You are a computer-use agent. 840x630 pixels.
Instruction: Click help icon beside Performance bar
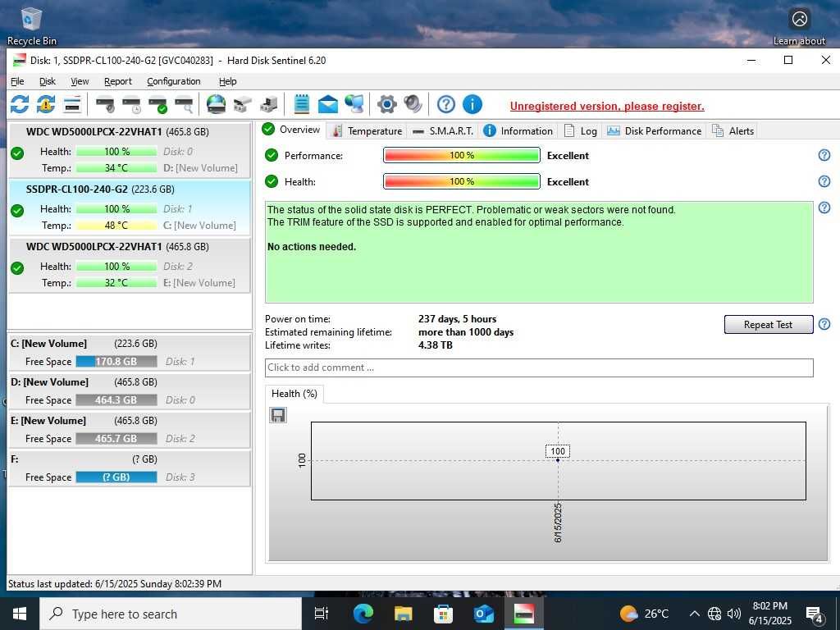824,155
